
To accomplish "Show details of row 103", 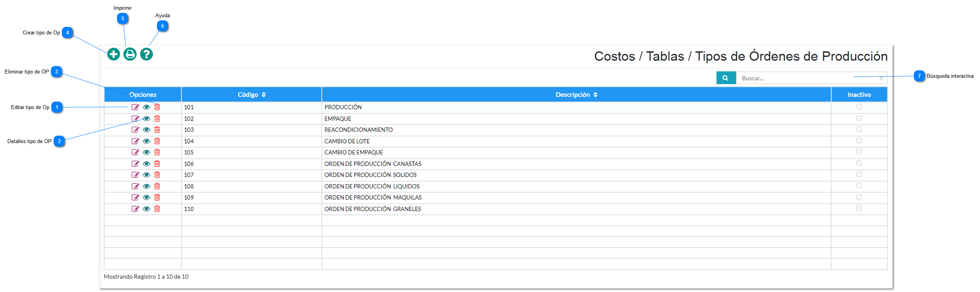I will pos(146,130).
